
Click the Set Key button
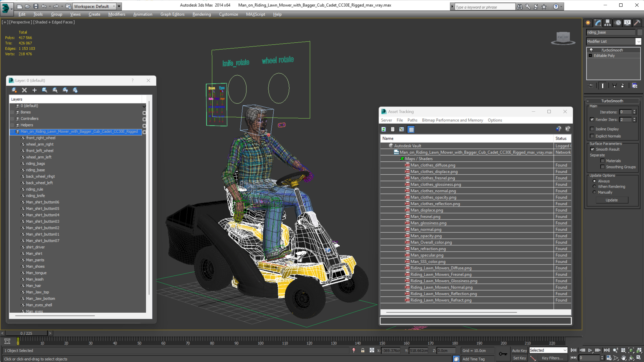point(519,358)
